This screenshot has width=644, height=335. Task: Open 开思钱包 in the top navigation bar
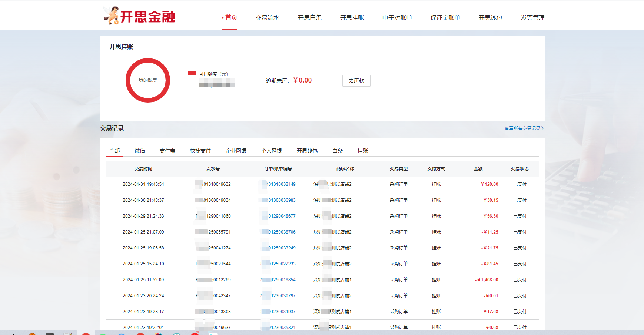coord(491,18)
